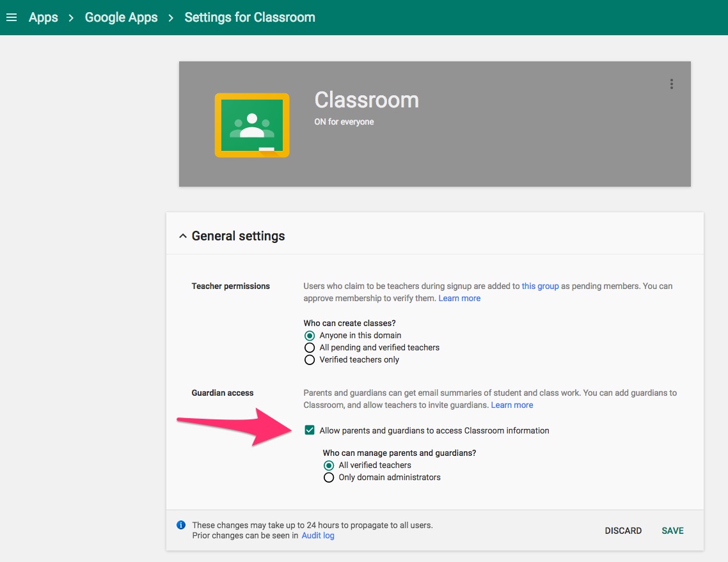Open the Audit log link
Viewport: 728px width, 562px height.
tap(318, 536)
